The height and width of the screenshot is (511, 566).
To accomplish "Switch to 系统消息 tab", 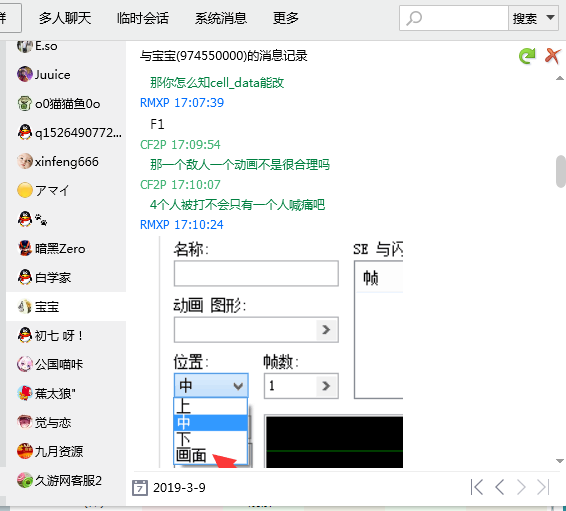I will (221, 18).
